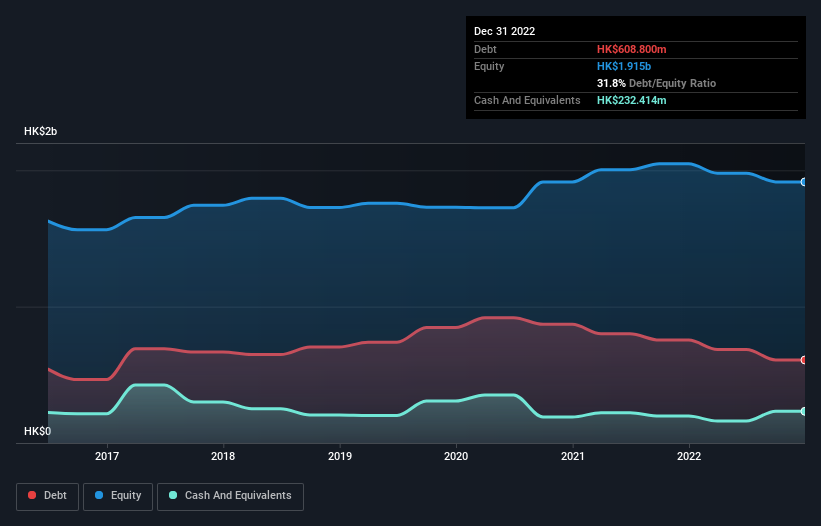
Task: Click the 31.8% Debt/Equity Ratio text
Action: pyautogui.click(x=656, y=83)
